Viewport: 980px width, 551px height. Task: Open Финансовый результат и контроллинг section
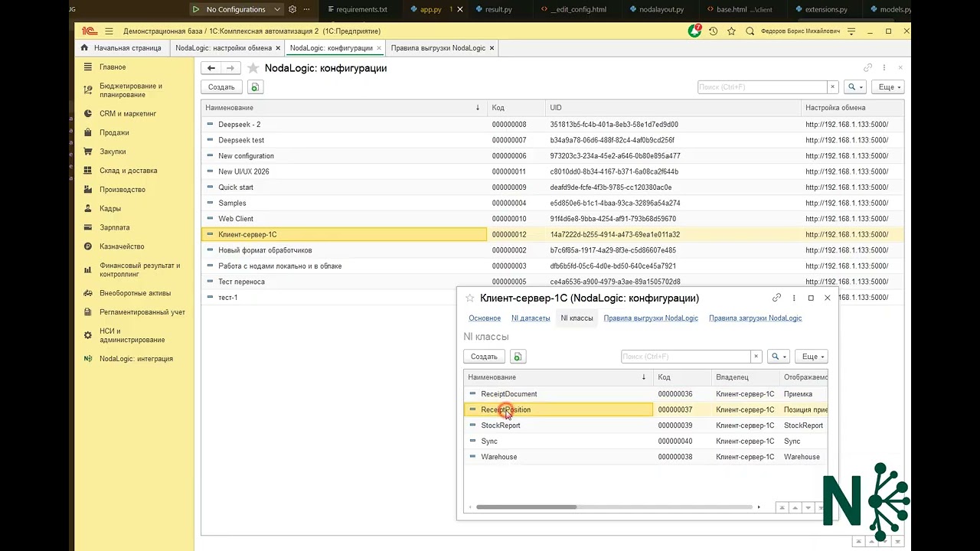tap(139, 269)
